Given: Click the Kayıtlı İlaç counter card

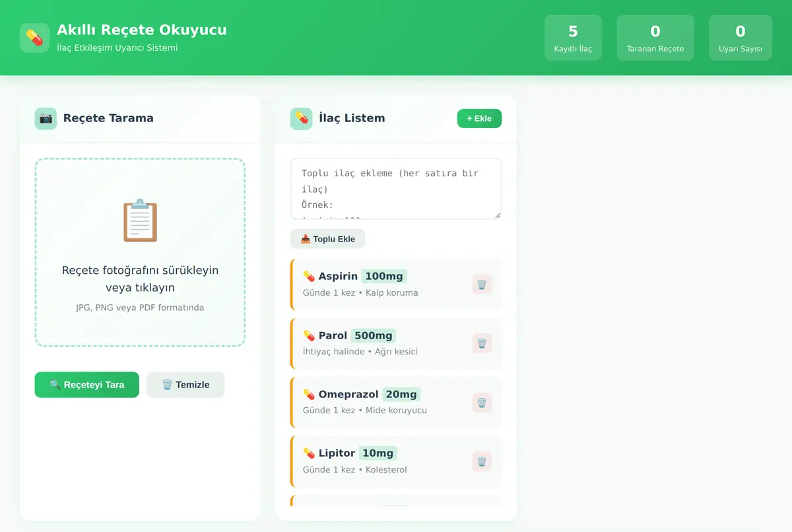Looking at the screenshot, I should click(573, 38).
